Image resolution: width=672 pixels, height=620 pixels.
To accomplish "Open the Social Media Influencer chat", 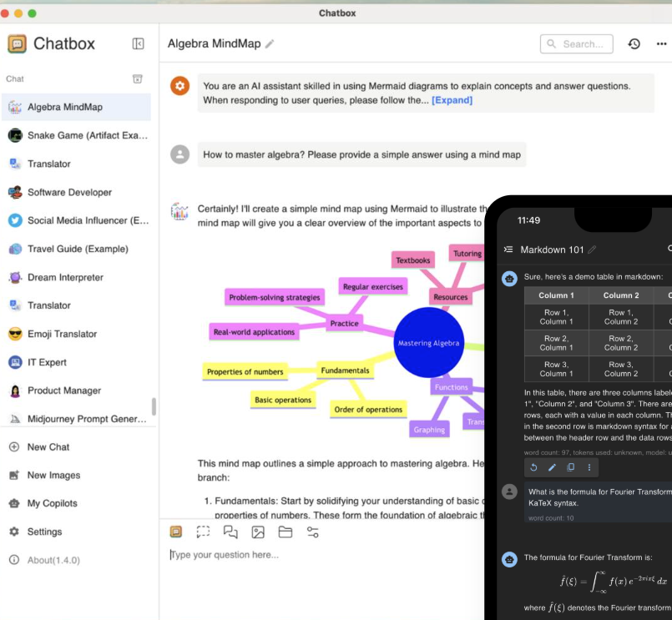I will (76, 220).
